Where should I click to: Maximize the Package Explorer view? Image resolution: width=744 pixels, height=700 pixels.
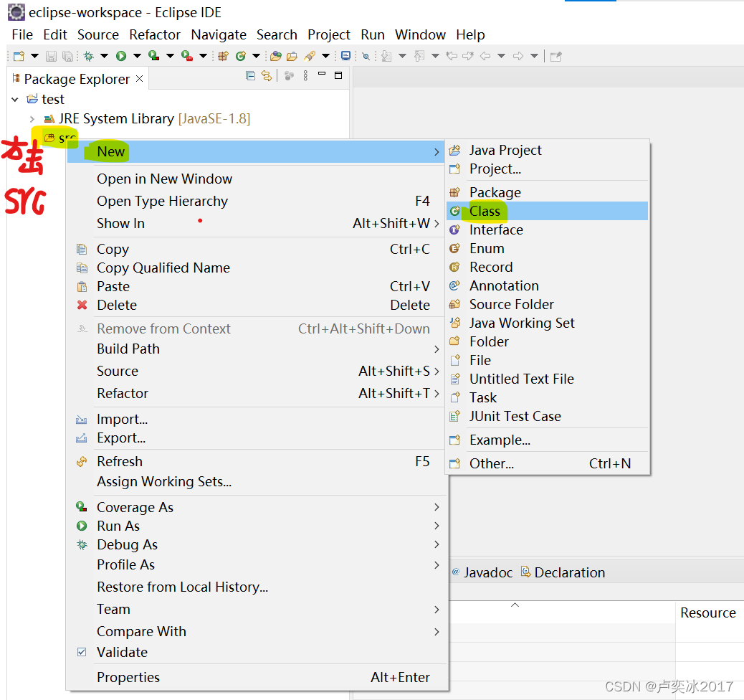coord(338,75)
